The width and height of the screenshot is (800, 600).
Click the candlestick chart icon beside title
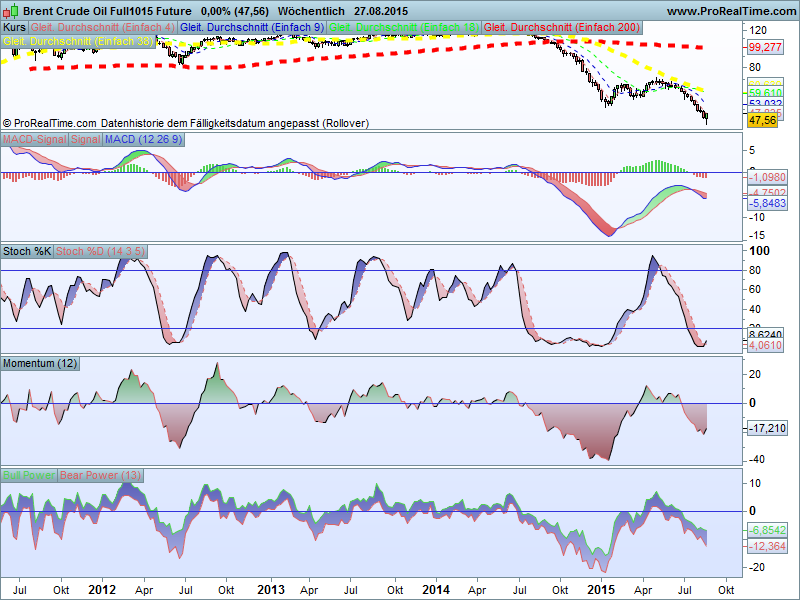11,10
